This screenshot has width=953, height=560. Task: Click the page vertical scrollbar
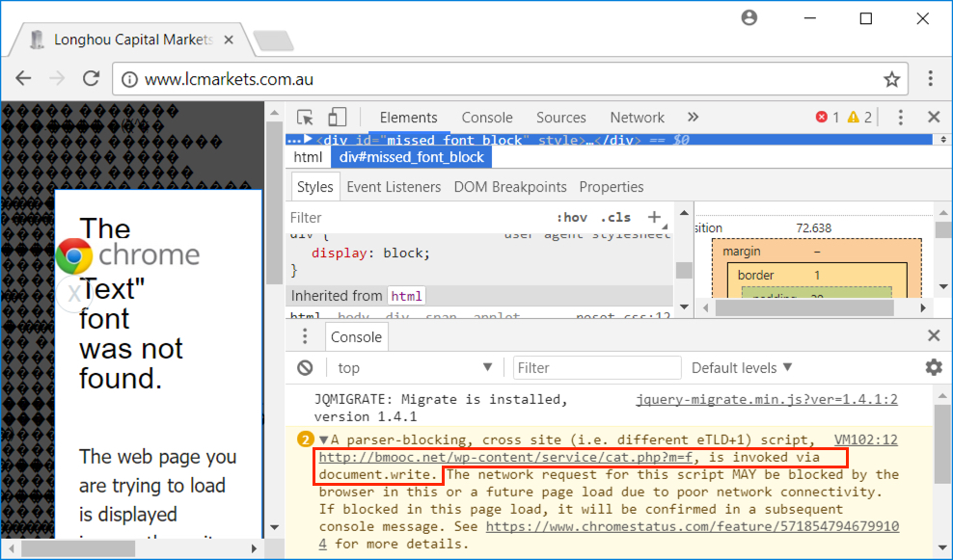275,319
